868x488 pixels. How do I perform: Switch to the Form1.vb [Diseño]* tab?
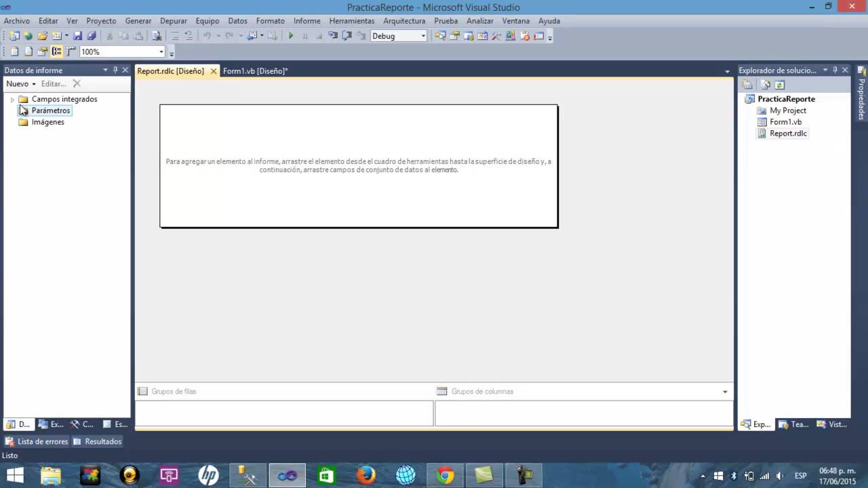tap(255, 70)
